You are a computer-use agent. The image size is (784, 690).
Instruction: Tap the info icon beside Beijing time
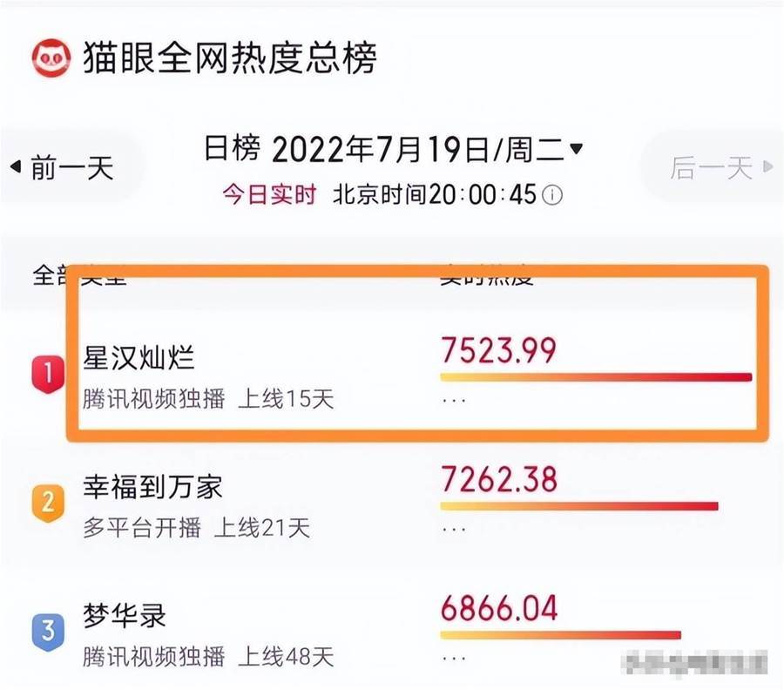552,194
